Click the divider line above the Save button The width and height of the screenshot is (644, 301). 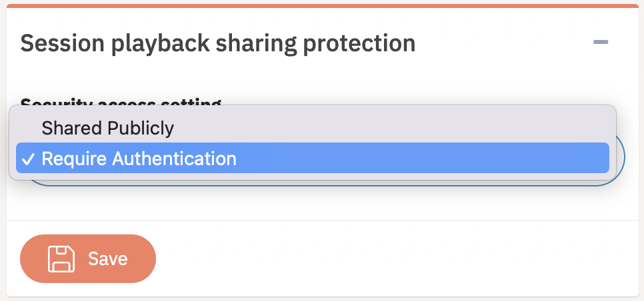click(322, 220)
